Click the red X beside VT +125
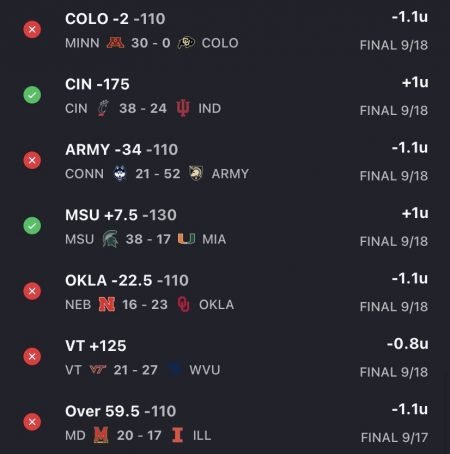 32,356
